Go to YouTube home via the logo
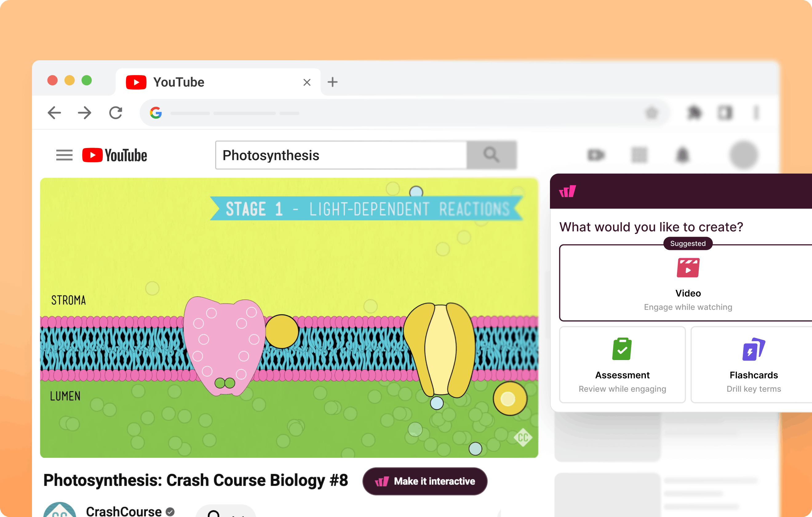This screenshot has height=517, width=812. coord(115,155)
